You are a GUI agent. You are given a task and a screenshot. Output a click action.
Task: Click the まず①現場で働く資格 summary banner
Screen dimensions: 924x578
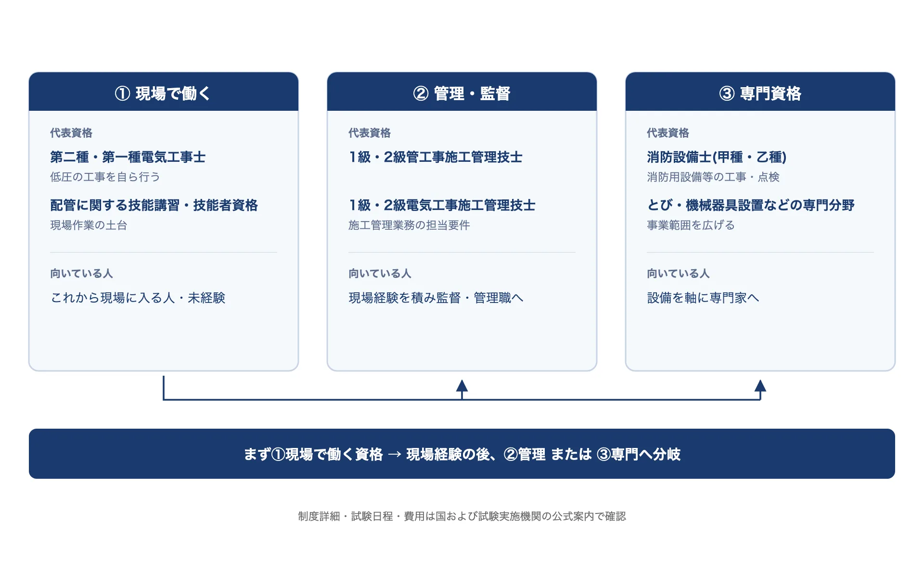(462, 454)
